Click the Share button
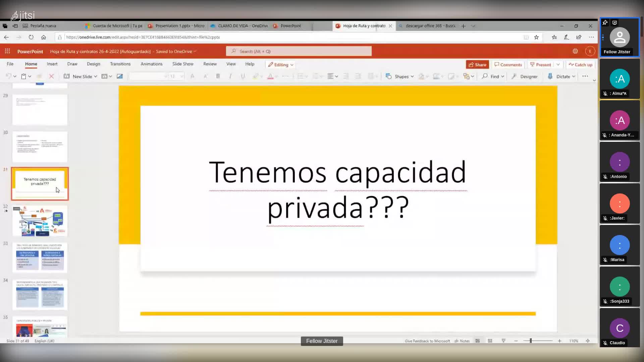This screenshot has width=644, height=362. tap(477, 65)
